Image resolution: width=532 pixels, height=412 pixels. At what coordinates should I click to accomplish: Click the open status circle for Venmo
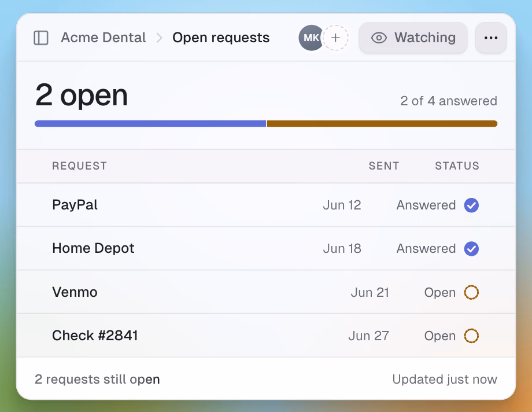(x=471, y=292)
